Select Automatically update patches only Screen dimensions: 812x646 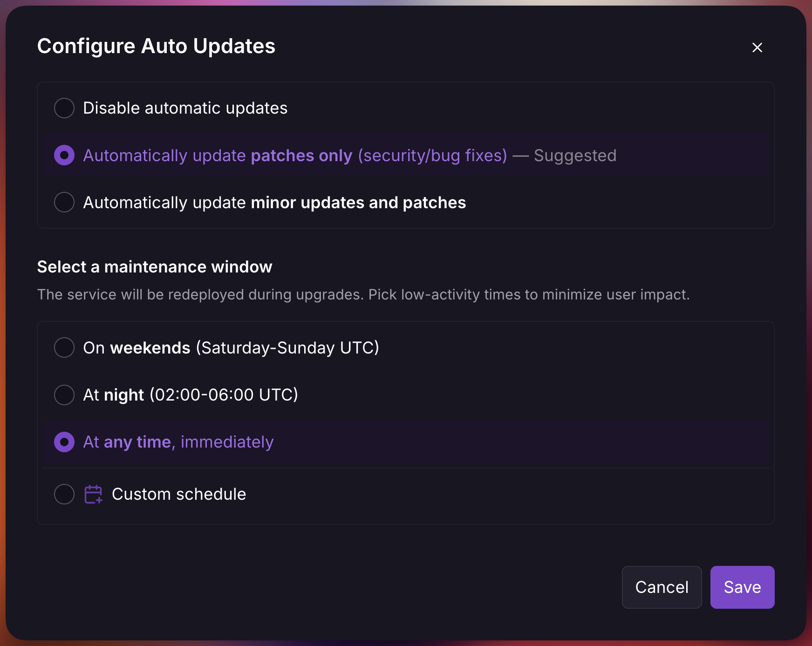click(64, 156)
